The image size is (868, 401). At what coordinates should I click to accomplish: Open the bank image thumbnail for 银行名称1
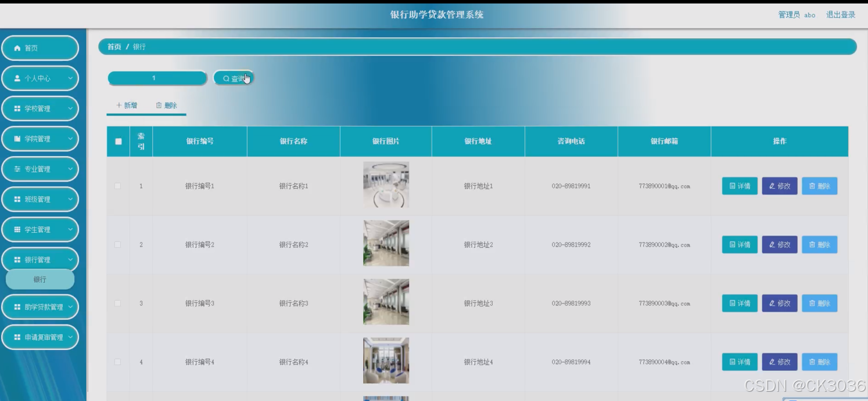point(386,185)
